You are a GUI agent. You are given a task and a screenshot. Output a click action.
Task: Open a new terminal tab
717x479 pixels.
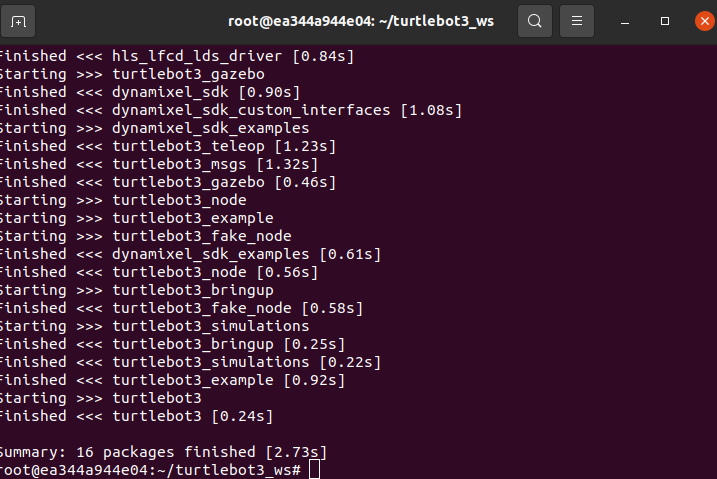[x=18, y=21]
